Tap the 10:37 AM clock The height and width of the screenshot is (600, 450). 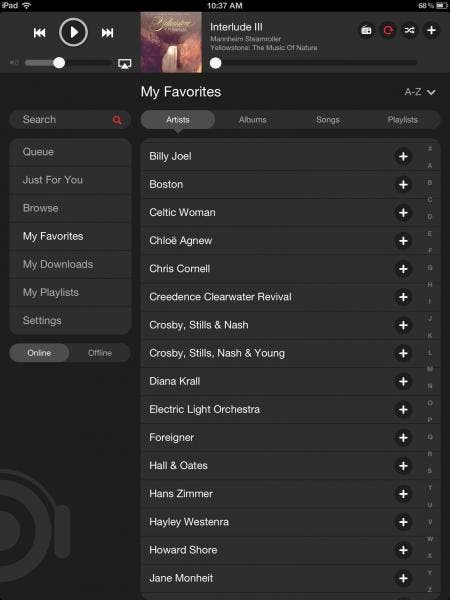[225, 5]
